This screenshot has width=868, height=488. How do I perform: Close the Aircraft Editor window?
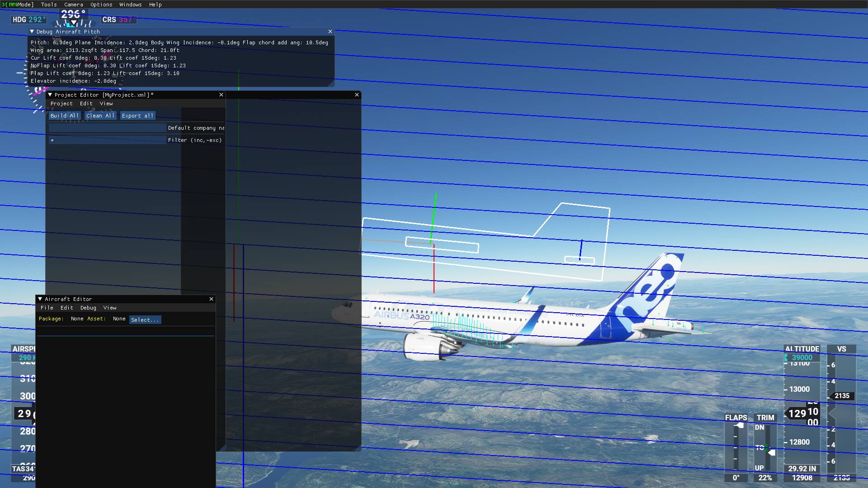[211, 299]
